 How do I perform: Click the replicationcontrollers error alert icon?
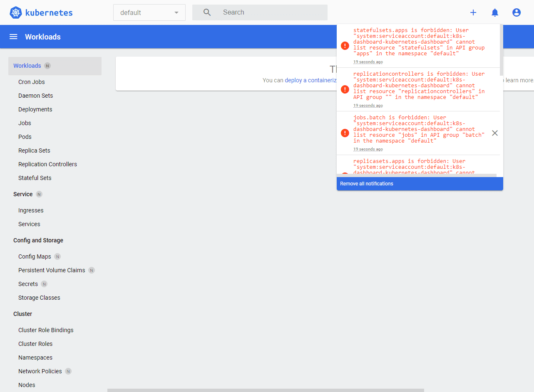(345, 89)
